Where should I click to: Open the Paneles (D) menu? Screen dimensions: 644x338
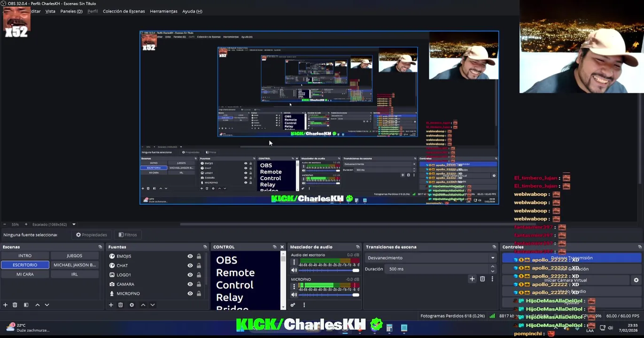point(71,11)
